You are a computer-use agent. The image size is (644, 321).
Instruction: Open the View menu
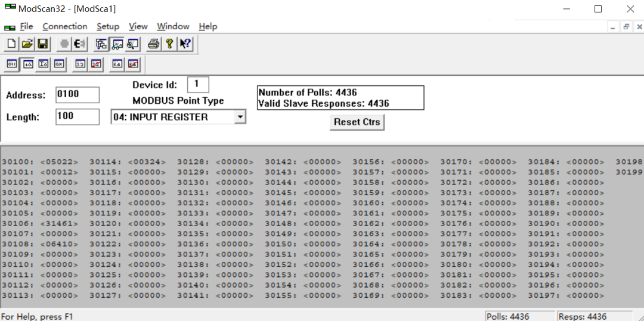click(x=138, y=27)
